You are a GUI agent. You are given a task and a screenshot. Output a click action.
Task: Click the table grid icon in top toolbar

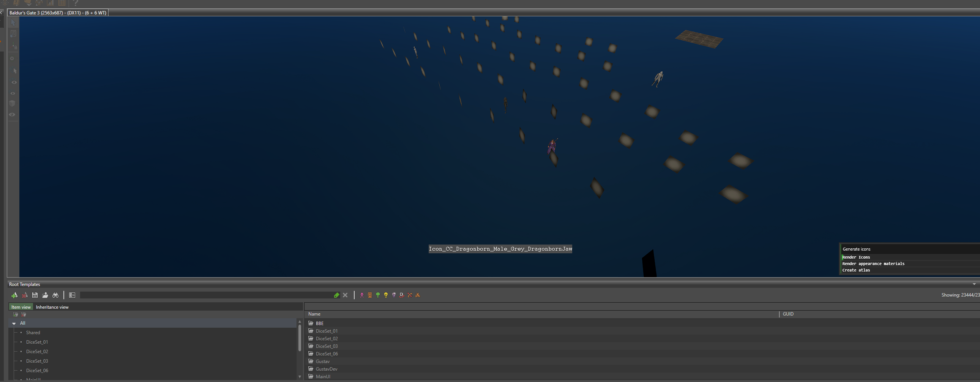(62, 3)
